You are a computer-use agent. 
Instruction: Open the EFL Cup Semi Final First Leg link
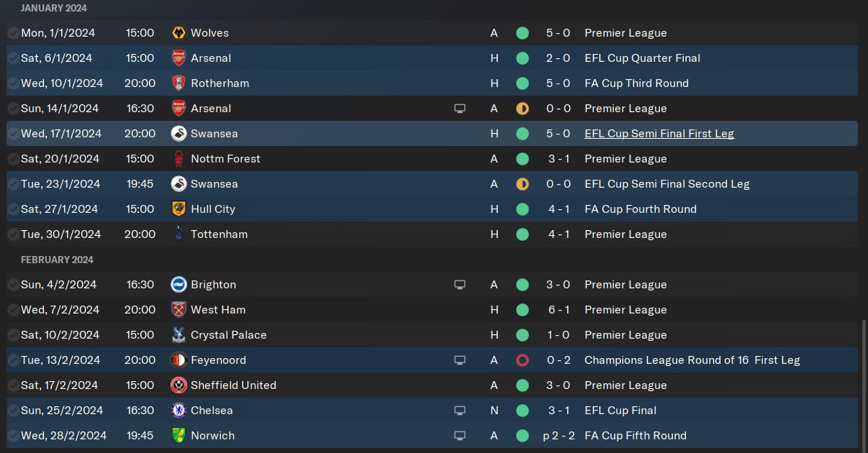pos(659,134)
